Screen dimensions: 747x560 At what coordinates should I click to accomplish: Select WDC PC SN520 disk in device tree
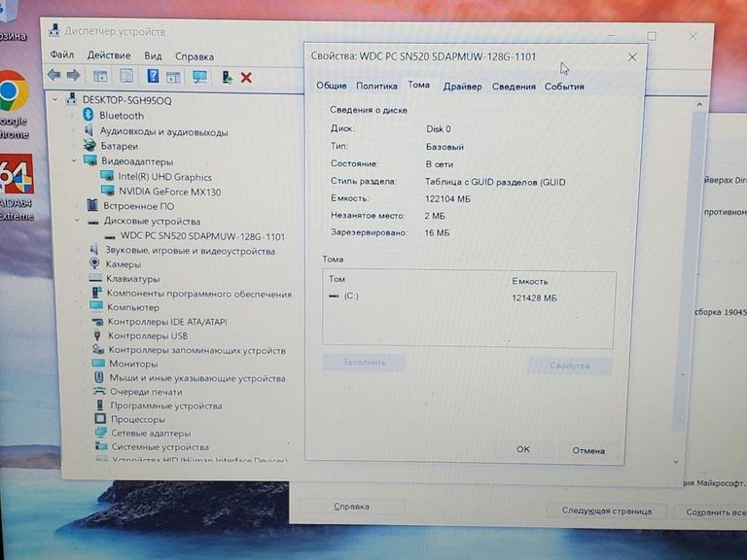coord(202,236)
